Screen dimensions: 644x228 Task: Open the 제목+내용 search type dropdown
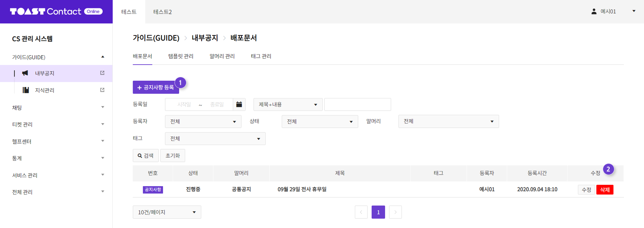(288, 105)
